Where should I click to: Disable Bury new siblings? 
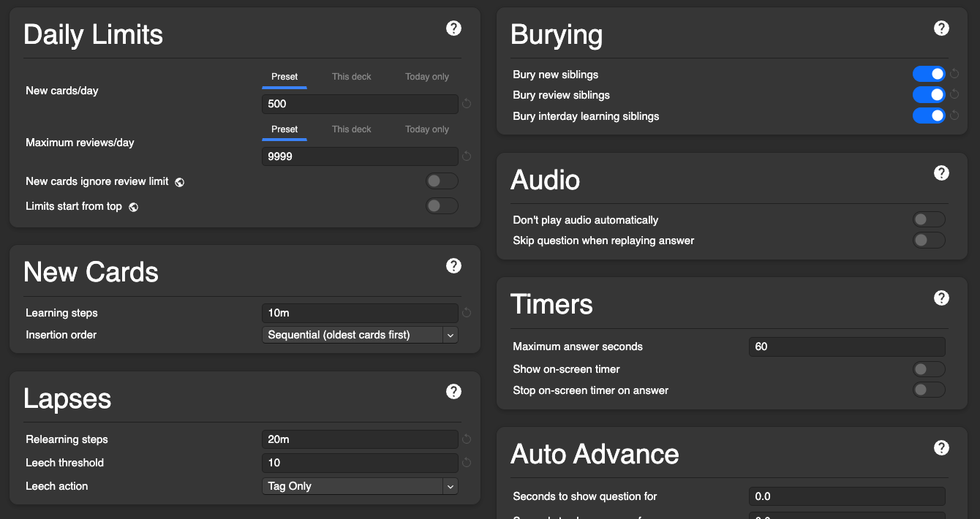tap(929, 74)
